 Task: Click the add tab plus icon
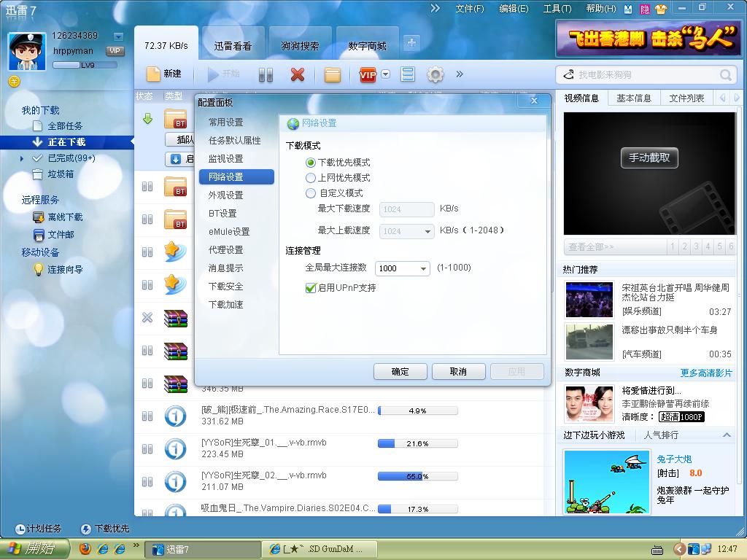click(x=411, y=43)
